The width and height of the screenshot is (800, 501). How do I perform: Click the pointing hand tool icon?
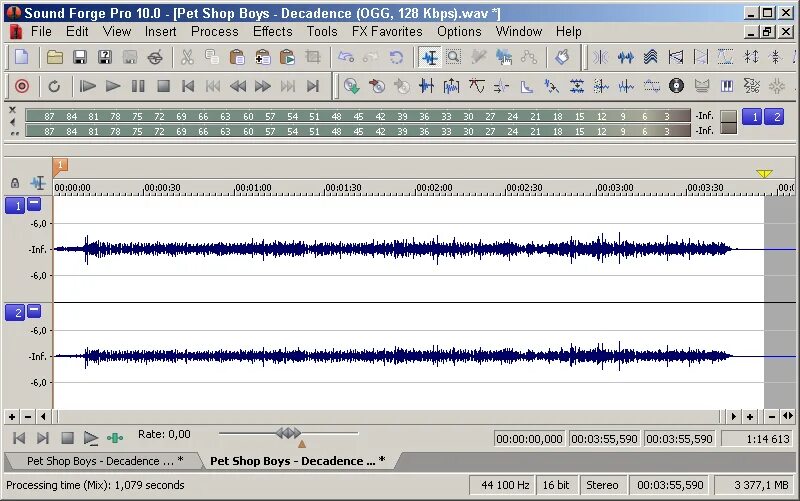562,57
